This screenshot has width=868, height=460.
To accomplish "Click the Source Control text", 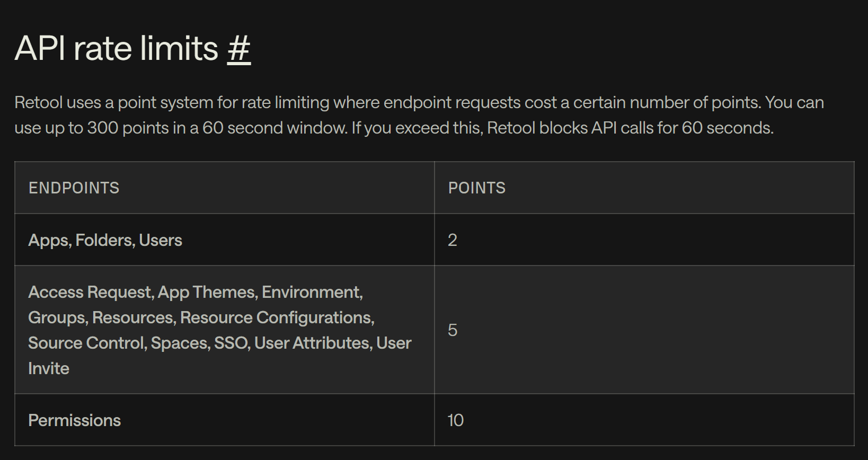I will (86, 343).
